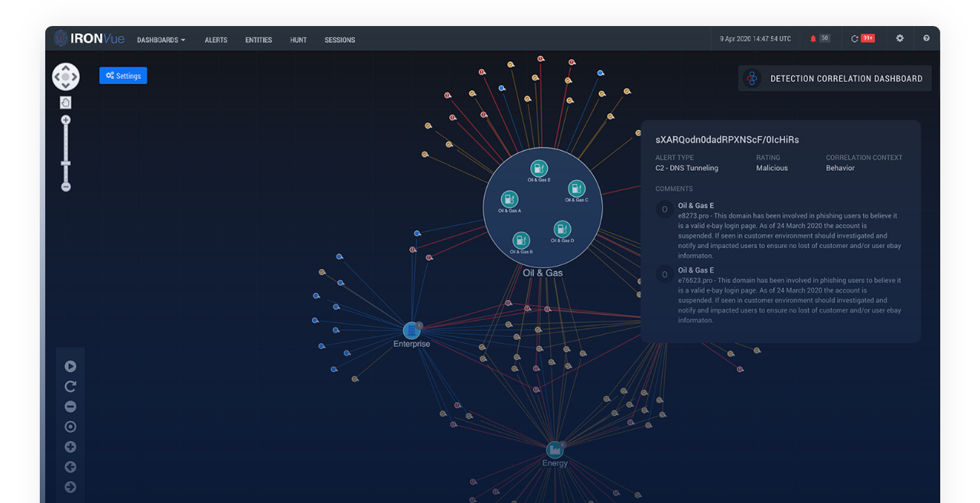980x503 pixels.
Task: Open the settings gear in the top bar
Action: click(x=900, y=38)
